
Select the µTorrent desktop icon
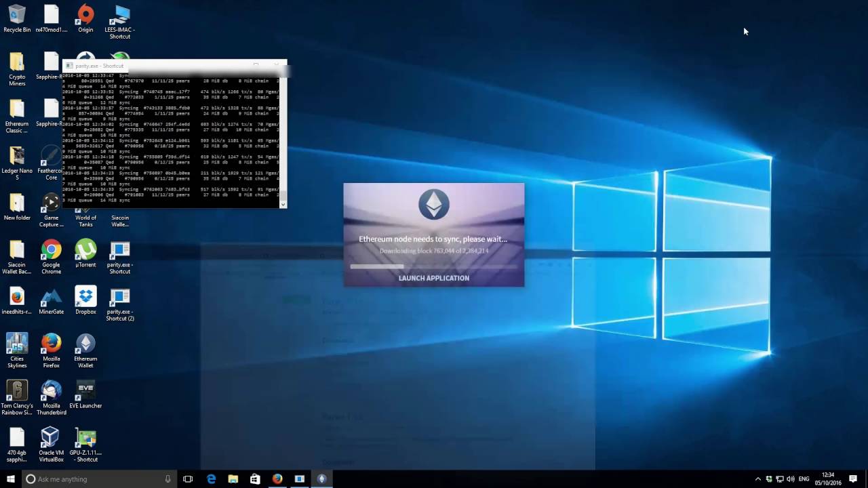coord(85,253)
